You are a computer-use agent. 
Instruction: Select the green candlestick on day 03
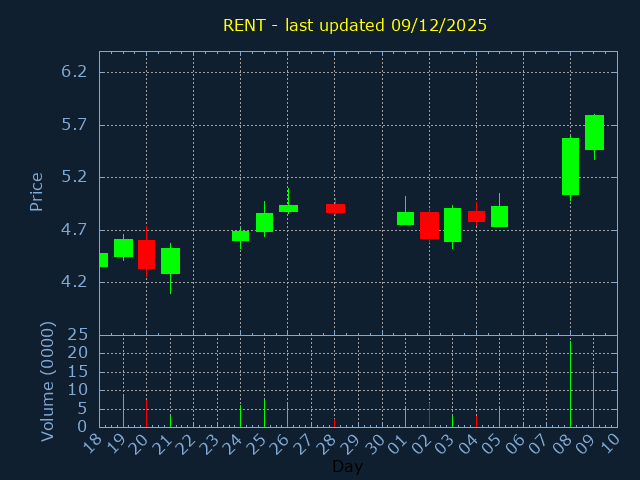[452, 225]
